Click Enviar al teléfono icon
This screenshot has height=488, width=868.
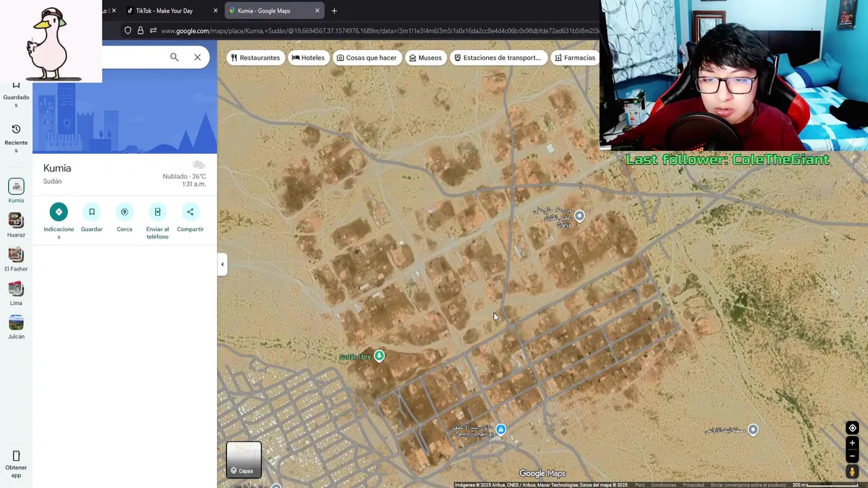click(157, 212)
